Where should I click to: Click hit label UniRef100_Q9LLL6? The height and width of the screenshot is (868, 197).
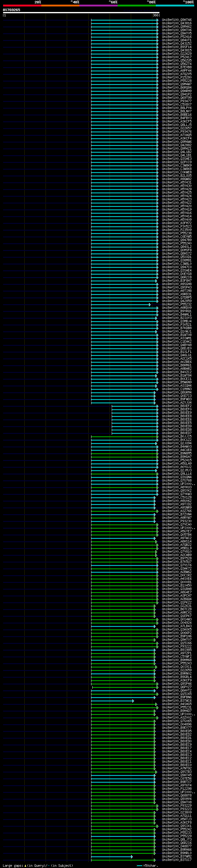click(177, 474)
